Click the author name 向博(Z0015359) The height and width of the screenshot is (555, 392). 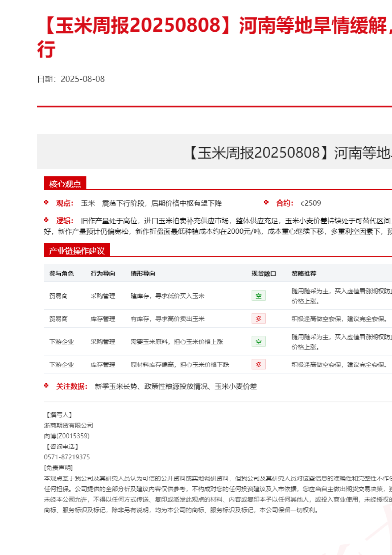(67, 436)
